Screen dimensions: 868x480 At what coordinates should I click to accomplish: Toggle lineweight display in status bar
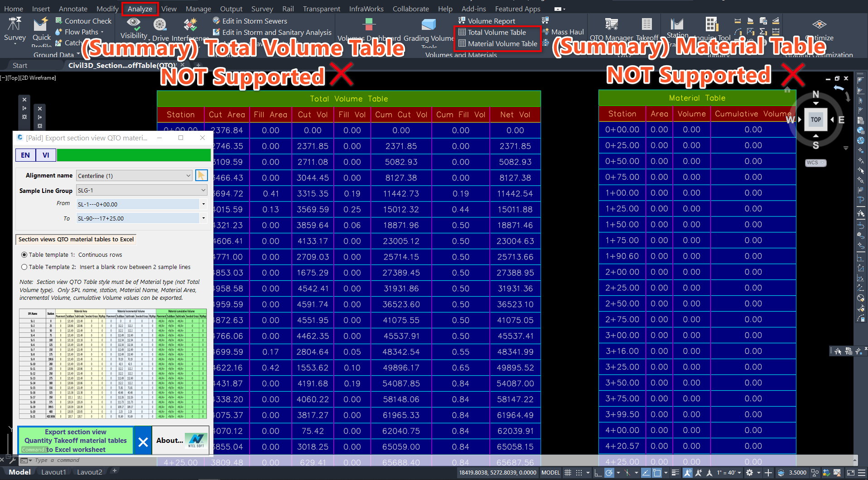pyautogui.click(x=675, y=472)
